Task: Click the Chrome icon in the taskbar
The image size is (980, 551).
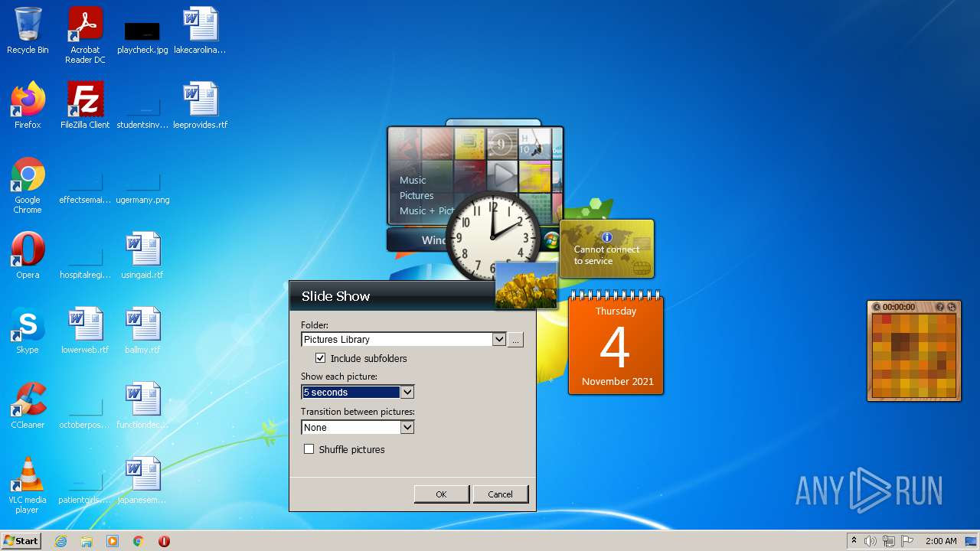Action: tap(139, 541)
